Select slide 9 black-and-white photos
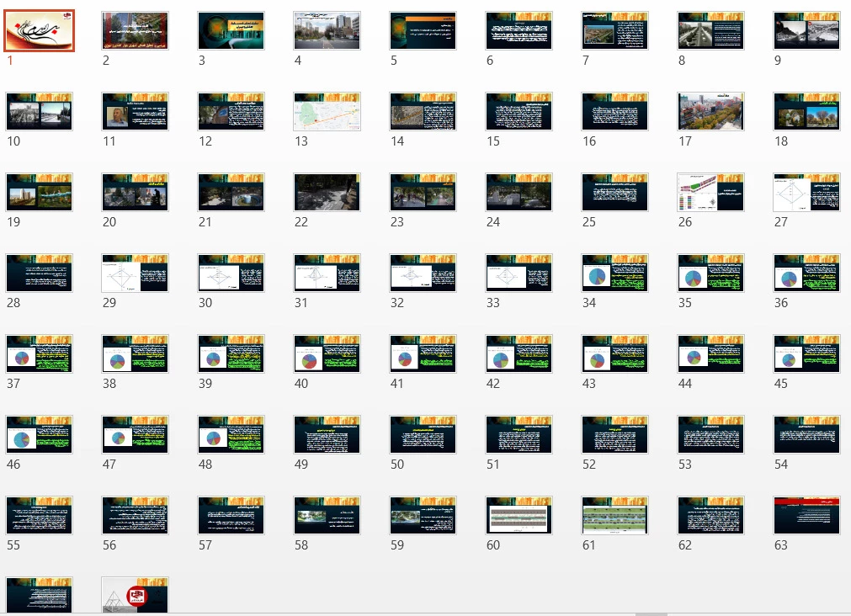 click(806, 31)
